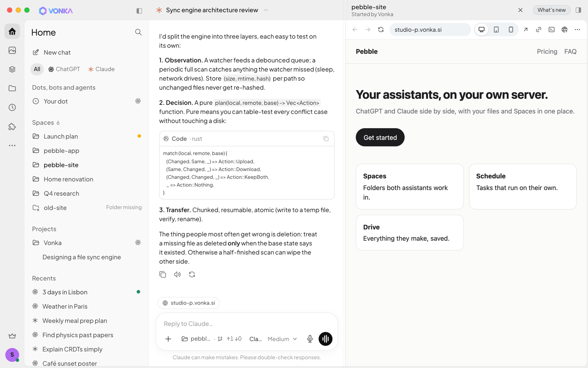Switch preview to desktop viewport
The image size is (588, 368).
pos(482,30)
